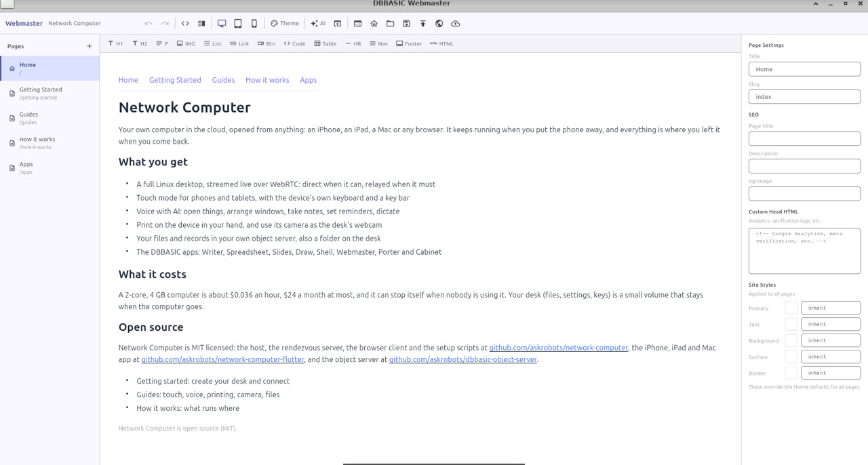868x465 pixels.
Task: Open the Theme palette
Action: pyautogui.click(x=285, y=24)
